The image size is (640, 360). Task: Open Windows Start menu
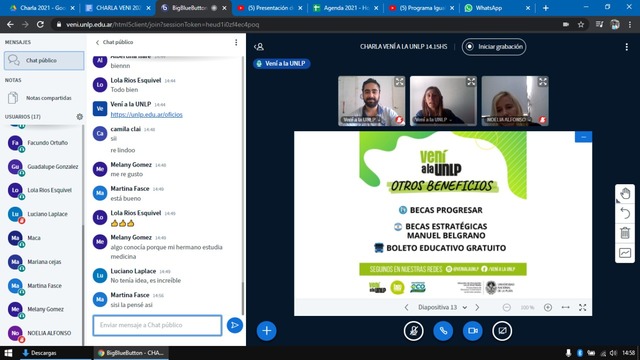pos(8,353)
